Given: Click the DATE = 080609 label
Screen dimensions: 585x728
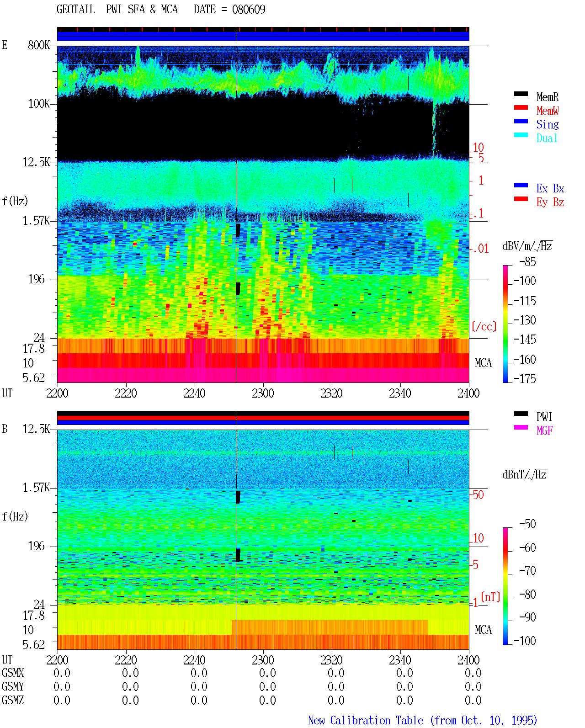Looking at the screenshot, I should tap(229, 10).
